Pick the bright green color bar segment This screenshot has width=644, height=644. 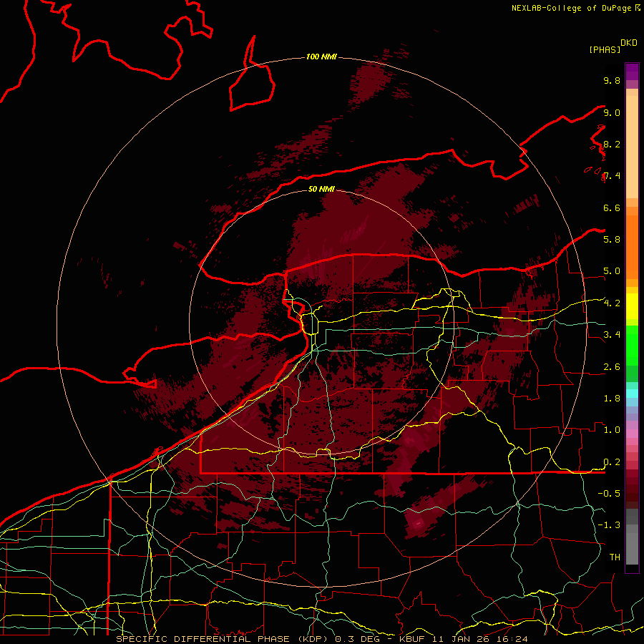[632, 346]
